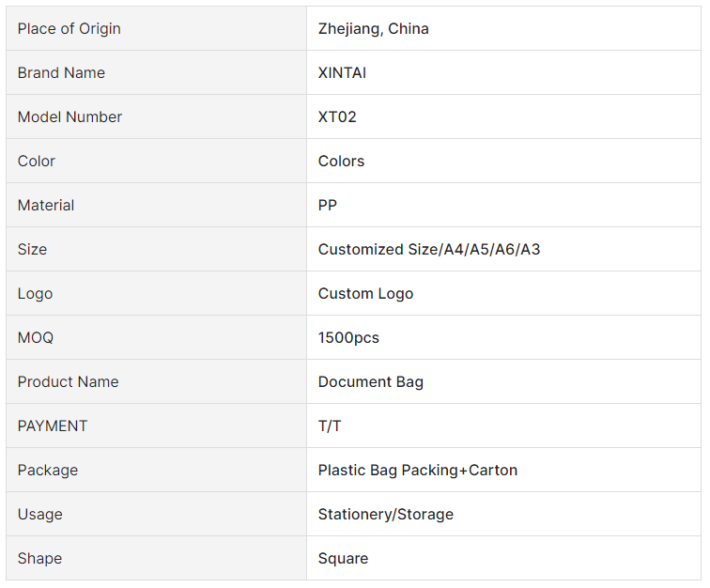The image size is (710, 588).
Task: Click the Place of Origin label
Action: [69, 28]
